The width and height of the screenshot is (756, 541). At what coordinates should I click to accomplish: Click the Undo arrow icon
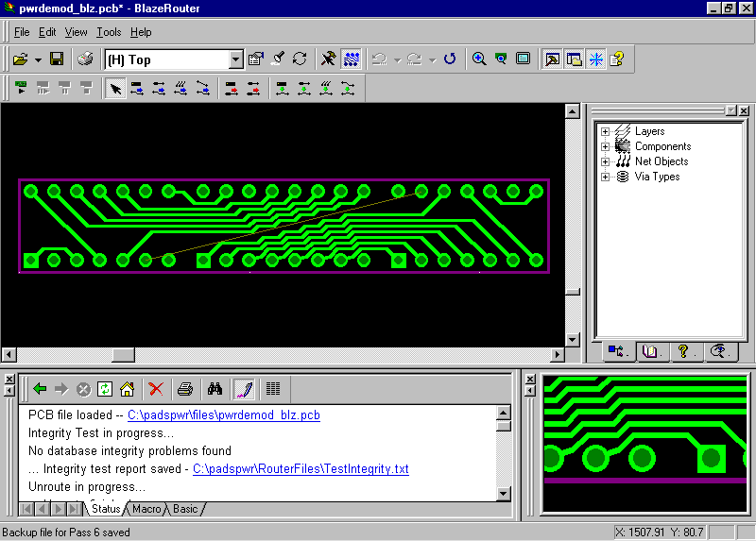coord(380,59)
